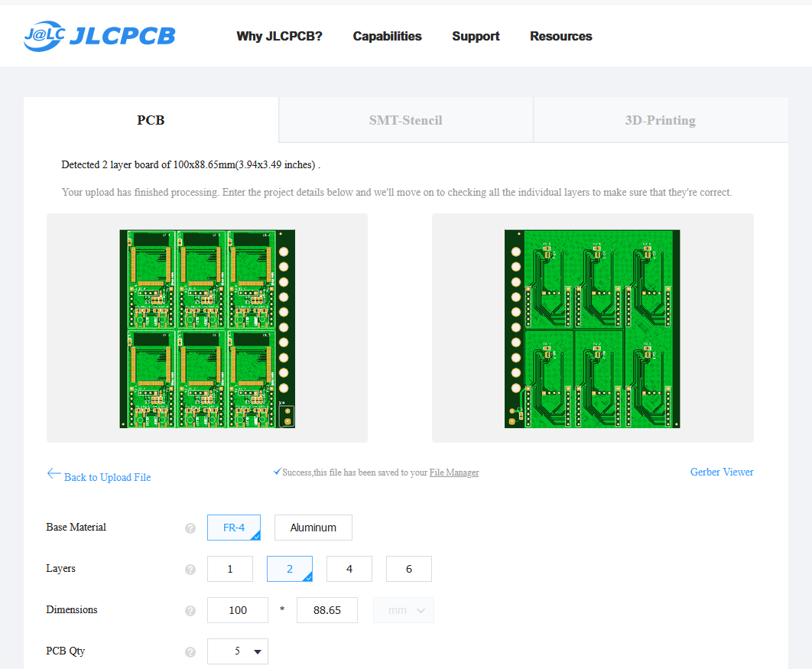Select the 4 layers option
This screenshot has width=812, height=669.
tap(349, 568)
